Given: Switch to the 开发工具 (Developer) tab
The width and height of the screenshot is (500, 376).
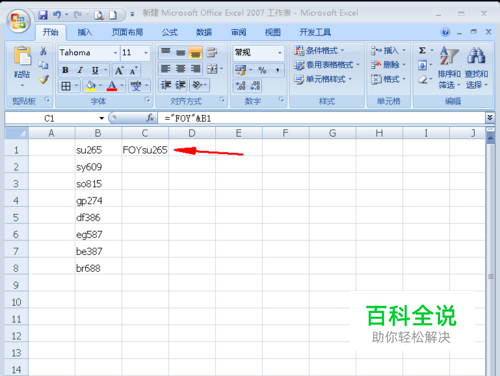Looking at the screenshot, I should coord(315,32).
